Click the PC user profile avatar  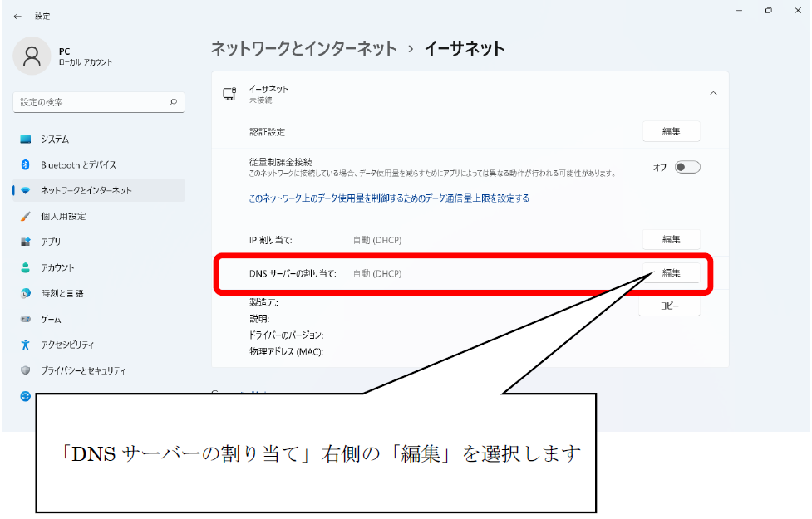point(32,56)
